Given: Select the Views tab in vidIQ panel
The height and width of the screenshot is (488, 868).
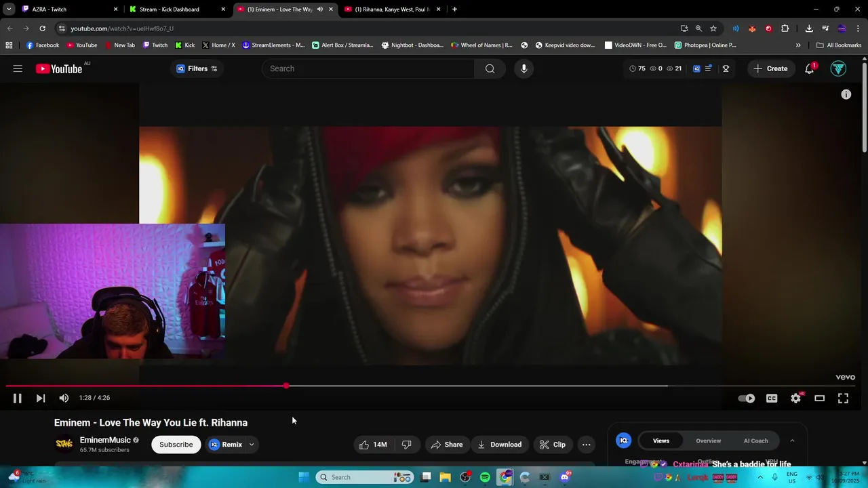Looking at the screenshot, I should point(661,441).
